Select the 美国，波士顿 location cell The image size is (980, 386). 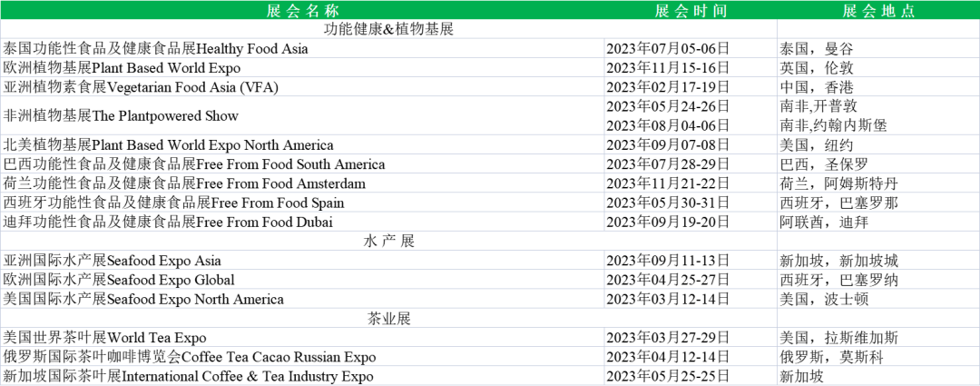(878, 300)
